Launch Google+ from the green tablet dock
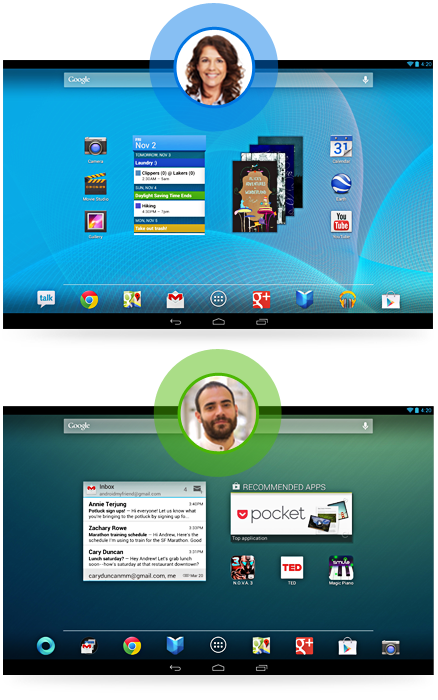 (305, 646)
